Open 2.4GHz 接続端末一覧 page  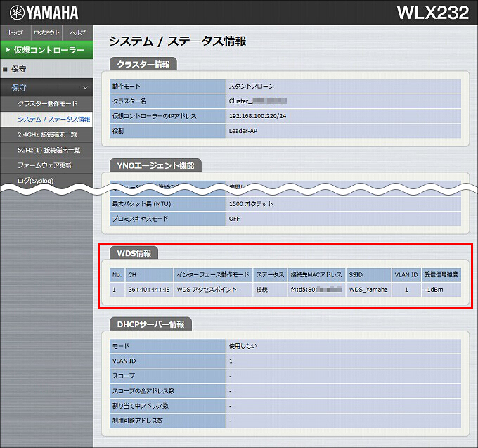pos(47,134)
